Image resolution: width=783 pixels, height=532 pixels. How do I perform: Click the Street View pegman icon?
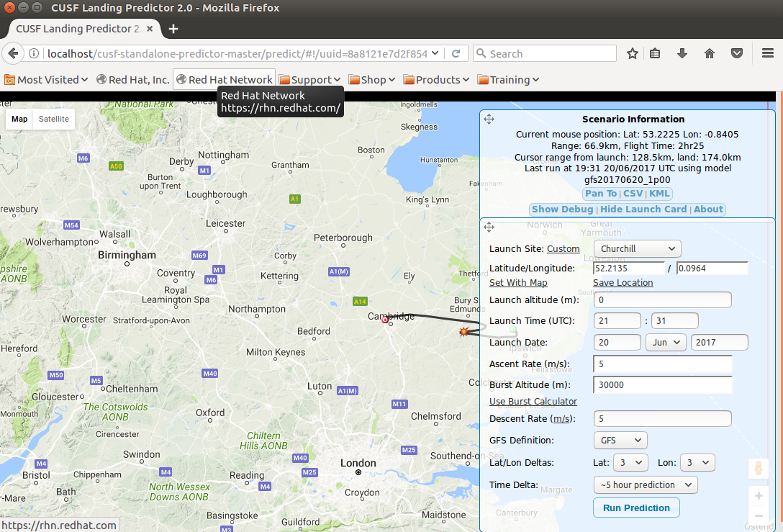pyautogui.click(x=759, y=469)
